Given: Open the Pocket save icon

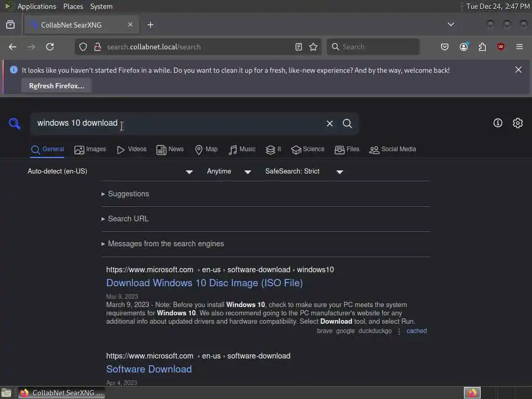Looking at the screenshot, I should (x=445, y=47).
